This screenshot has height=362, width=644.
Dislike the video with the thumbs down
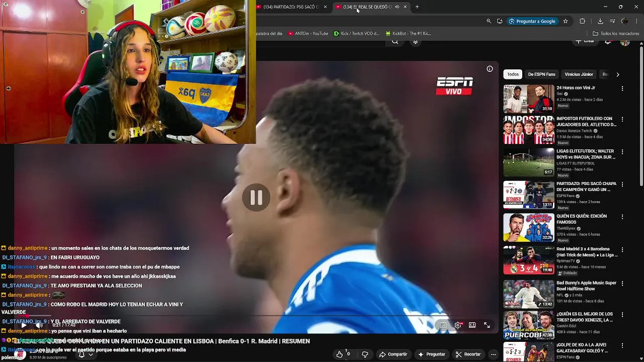coord(365,354)
